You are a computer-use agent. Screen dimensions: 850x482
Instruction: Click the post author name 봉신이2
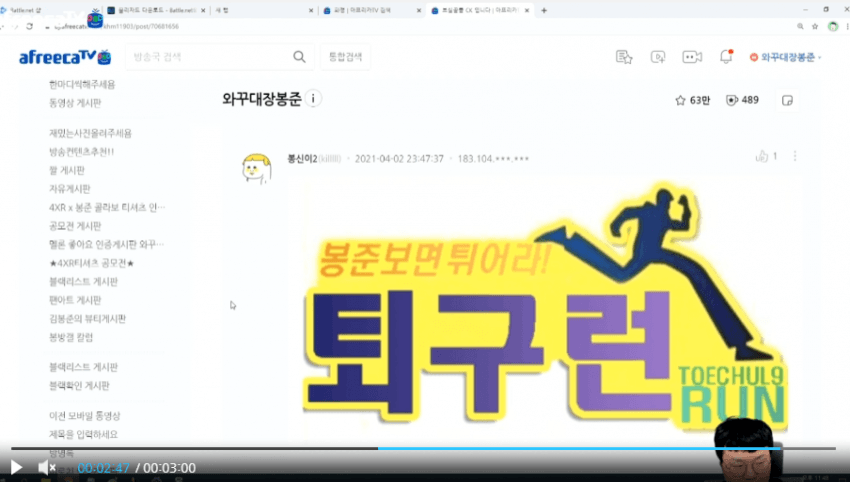click(x=302, y=158)
